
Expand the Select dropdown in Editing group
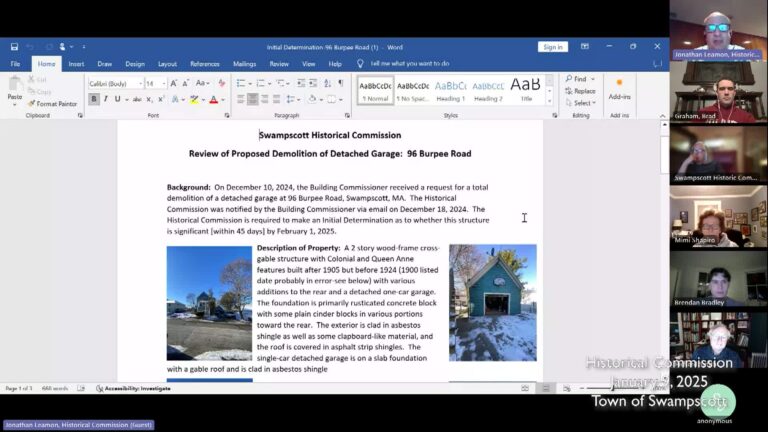[584, 103]
